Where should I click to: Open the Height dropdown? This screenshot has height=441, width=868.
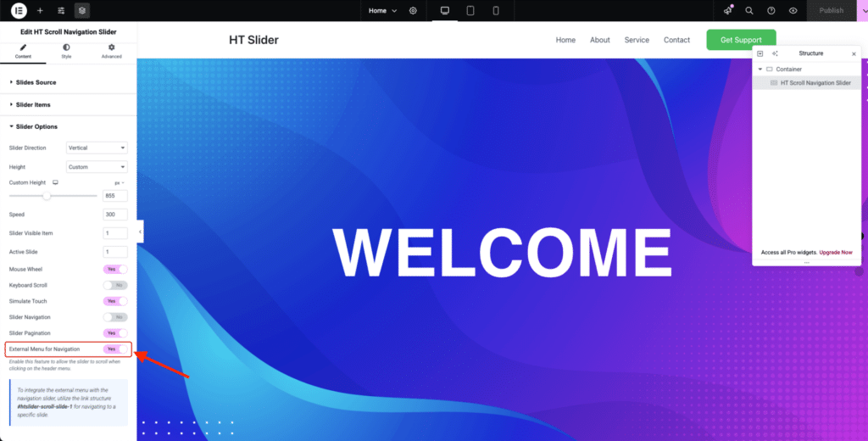pos(97,167)
